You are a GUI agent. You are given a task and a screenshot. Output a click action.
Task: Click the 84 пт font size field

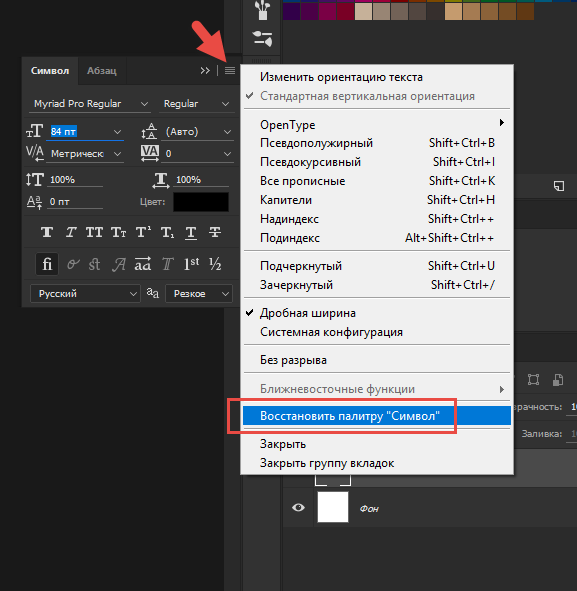[85, 132]
